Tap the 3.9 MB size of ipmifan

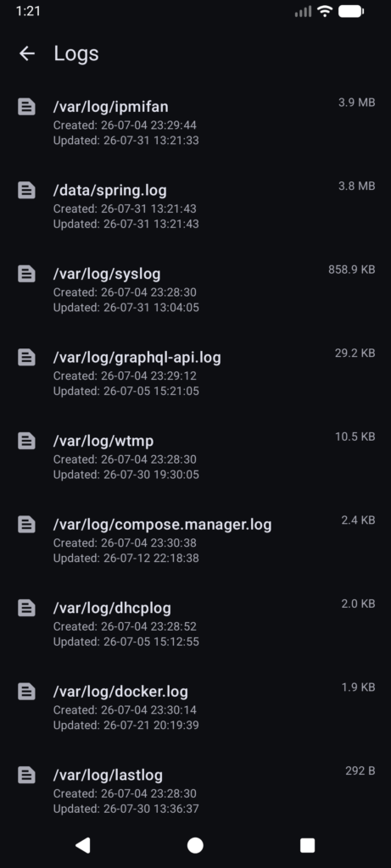pyautogui.click(x=357, y=103)
